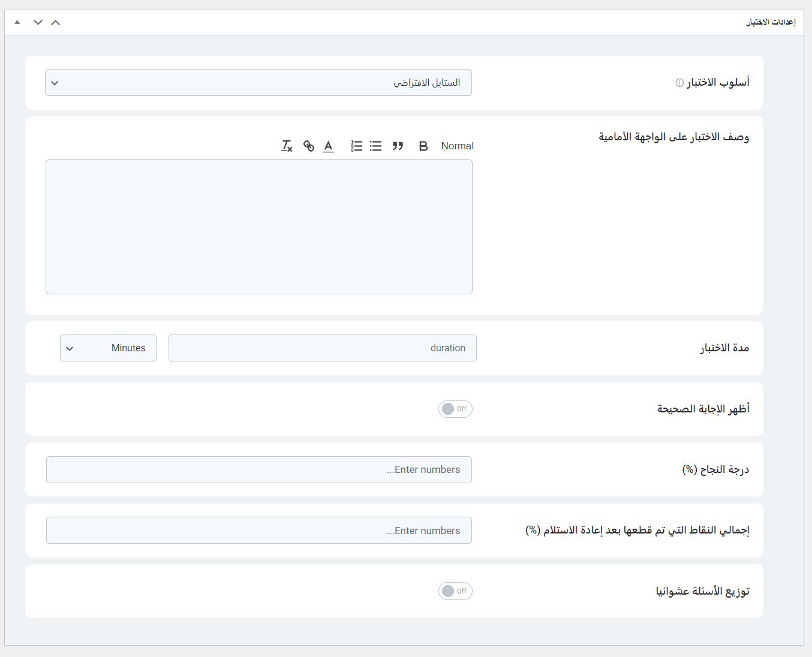
Task: Move the settings panel up
Action: click(x=56, y=22)
